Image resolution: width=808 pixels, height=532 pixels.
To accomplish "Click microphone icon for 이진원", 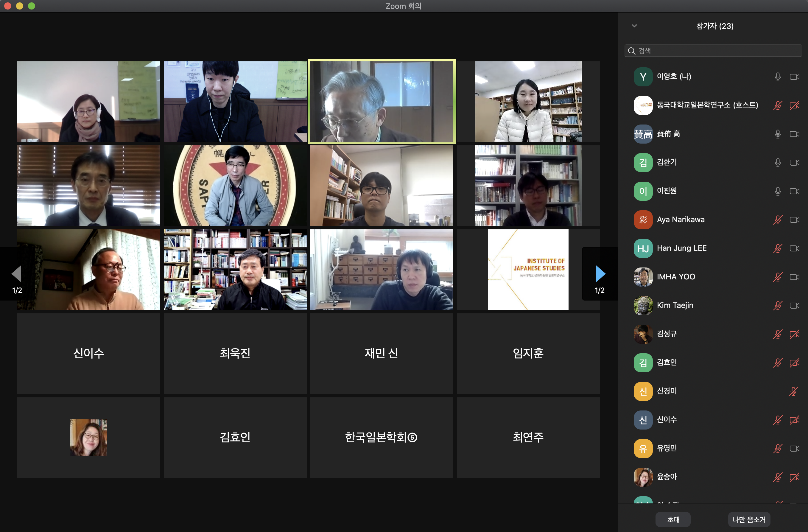I will tap(778, 191).
